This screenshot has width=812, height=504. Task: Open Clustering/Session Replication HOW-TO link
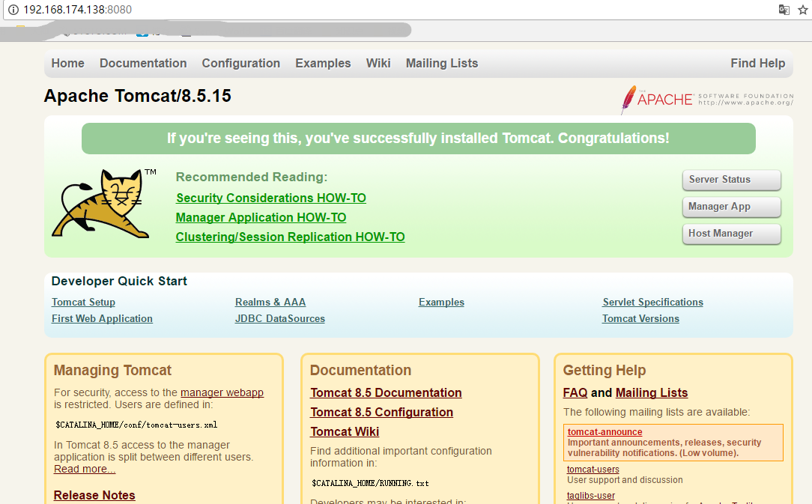click(x=290, y=237)
